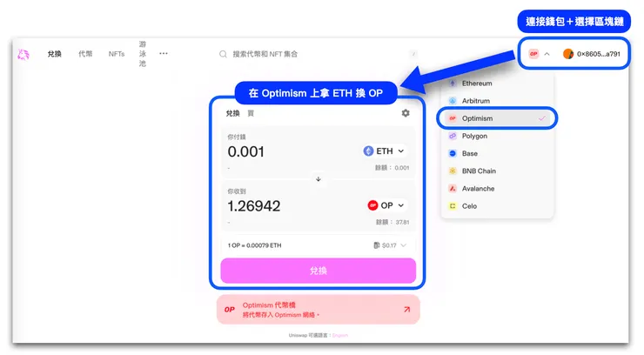Open the 代幣 navigation tab
The height and width of the screenshot is (355, 644).
pos(85,54)
